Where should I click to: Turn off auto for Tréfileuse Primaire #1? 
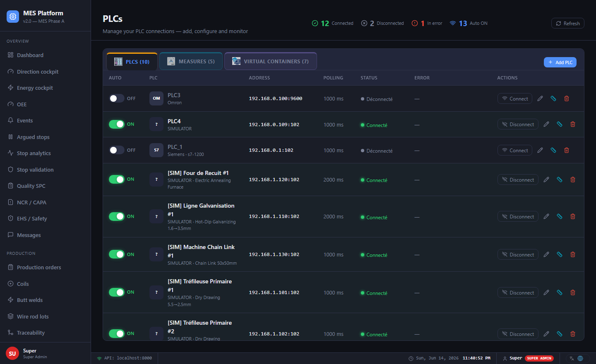tap(117, 292)
